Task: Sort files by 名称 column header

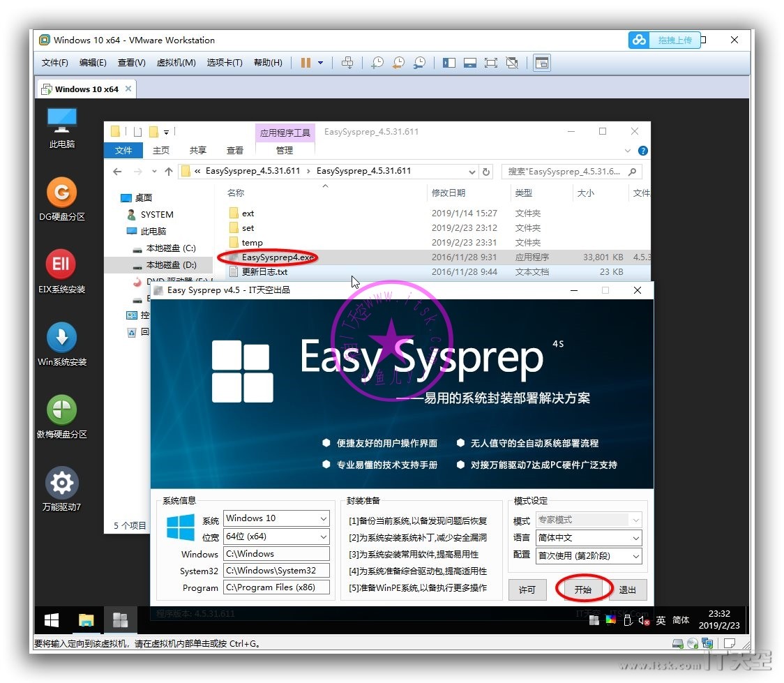Action: (x=236, y=193)
